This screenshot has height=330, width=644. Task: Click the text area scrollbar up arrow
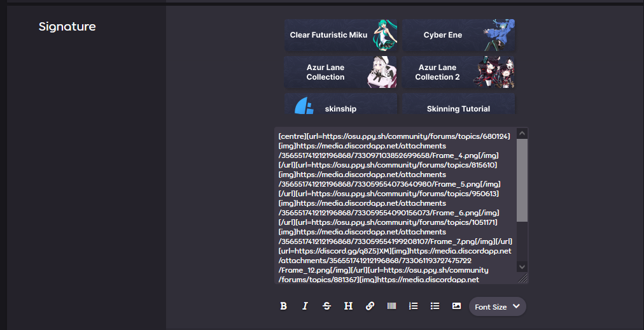522,133
